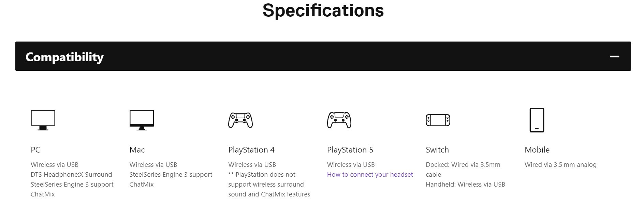Click Handheld: Wireless via USB text
Viewport: 644px width, 207px height.
click(x=465, y=185)
